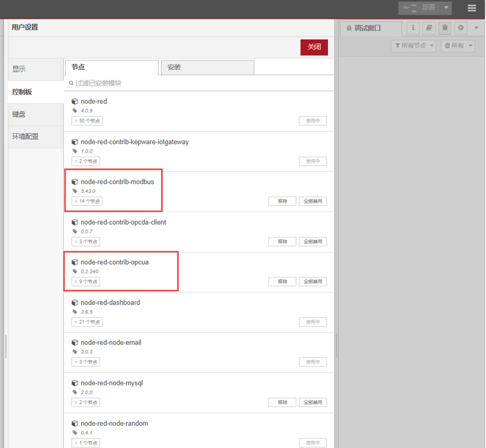Click the node-red-contrib-modbus package cube icon
486x448 pixels.
[75, 182]
